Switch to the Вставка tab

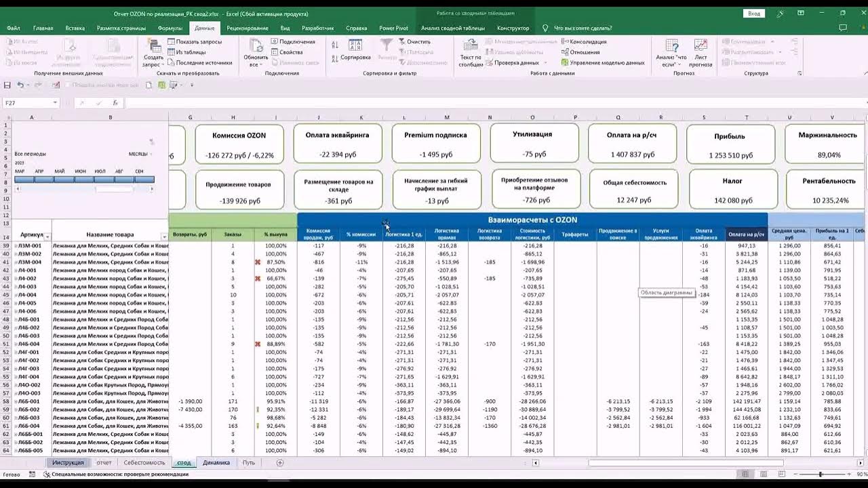[75, 28]
